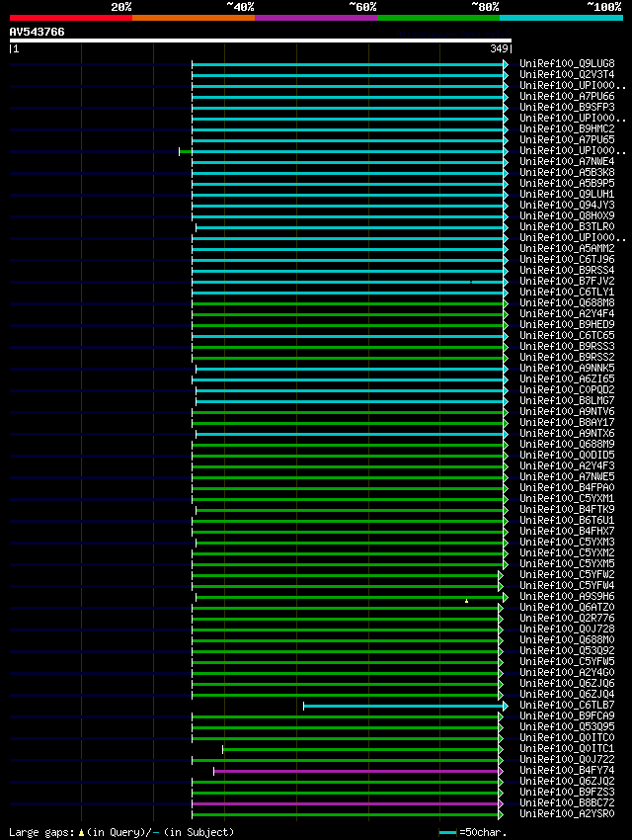Viewport: 632px width, 840px height.
Task: Click the purple alignment bar for UniRef100_B4FY74
Action: [355, 772]
